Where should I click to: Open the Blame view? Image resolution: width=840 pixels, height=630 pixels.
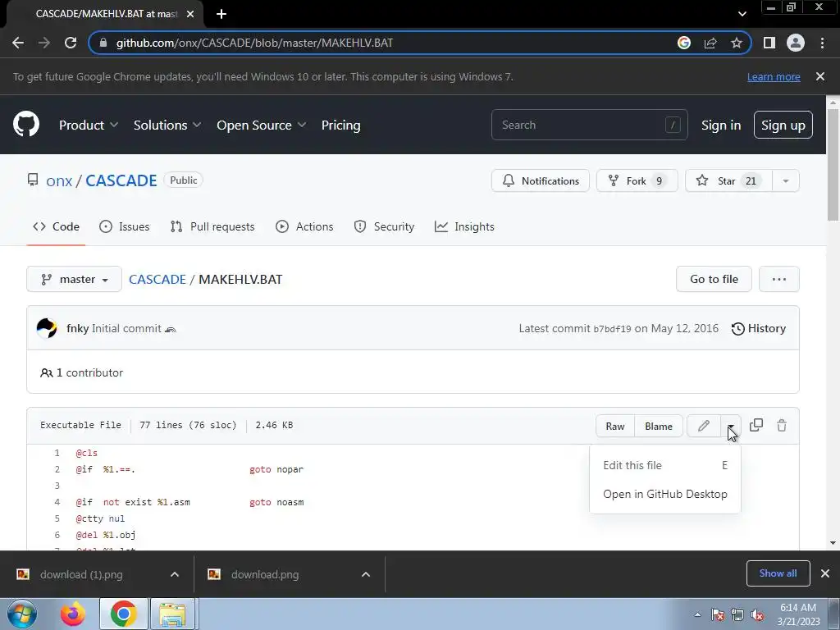[659, 426]
